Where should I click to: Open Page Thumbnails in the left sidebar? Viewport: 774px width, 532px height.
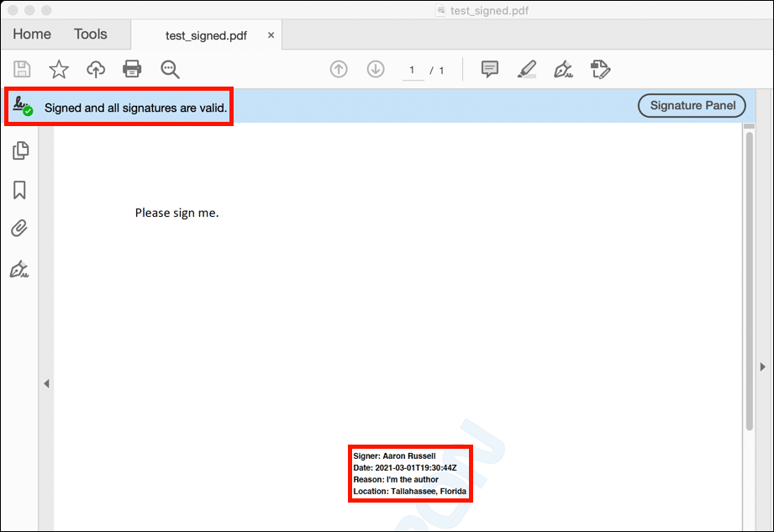(20, 150)
